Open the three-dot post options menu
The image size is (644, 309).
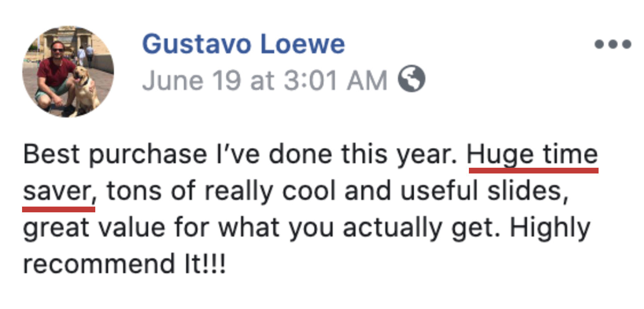[x=613, y=44]
